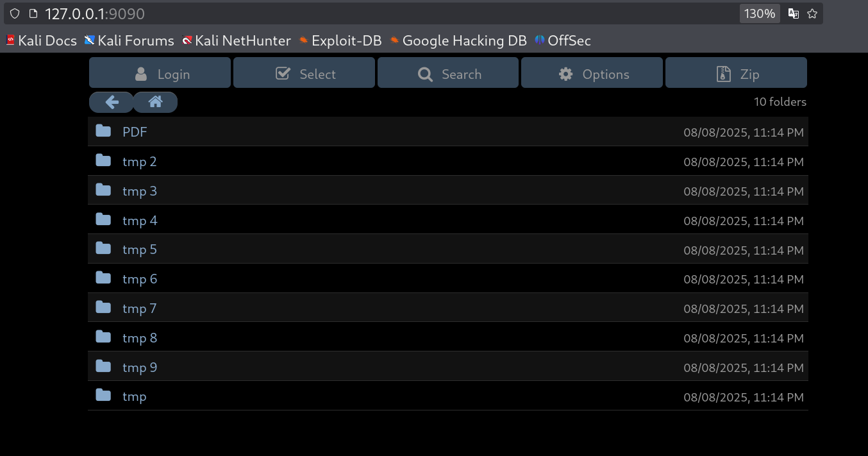868x456 pixels.
Task: Click the shield icon beside the URL
Action: [15, 13]
